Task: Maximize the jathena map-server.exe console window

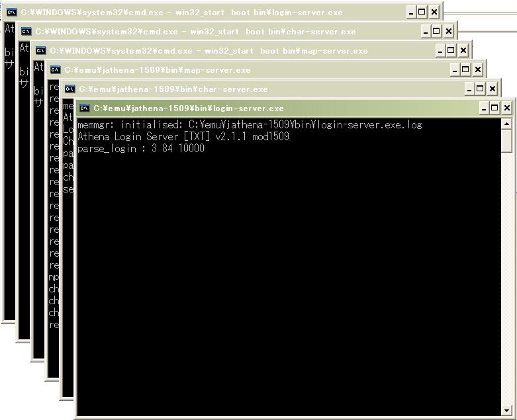Action: click(465, 70)
